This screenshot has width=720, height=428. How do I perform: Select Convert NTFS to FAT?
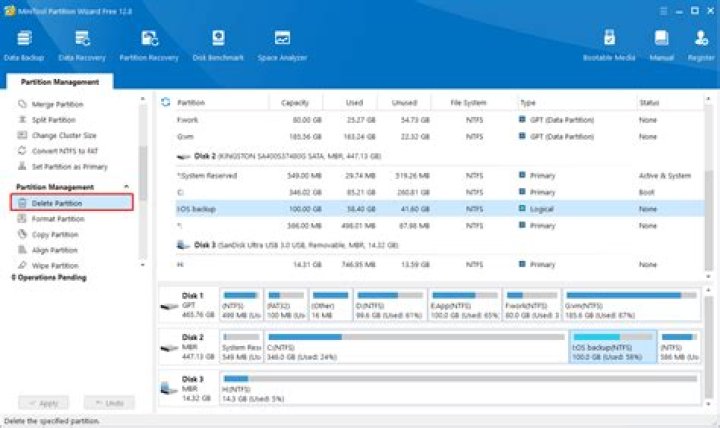[65, 151]
